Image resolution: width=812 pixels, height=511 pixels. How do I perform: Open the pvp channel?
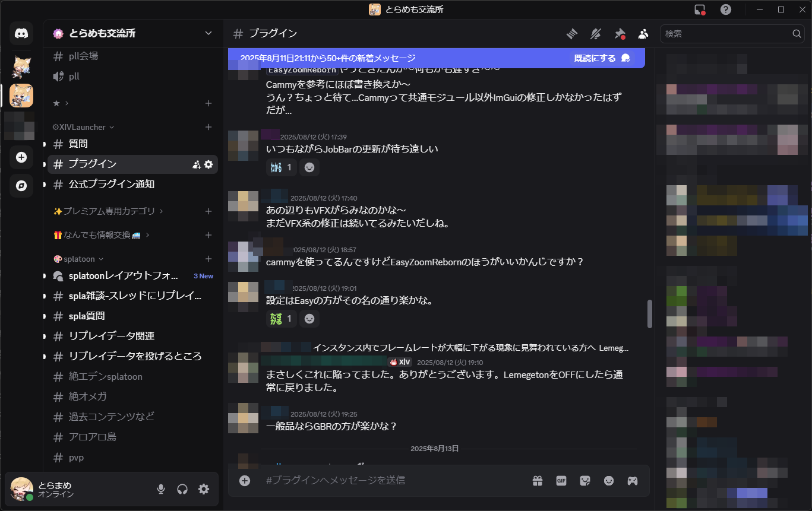(132, 458)
